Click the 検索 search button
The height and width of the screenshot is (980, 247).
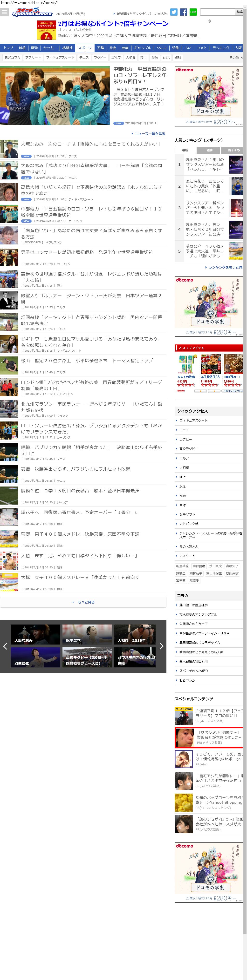click(239, 12)
